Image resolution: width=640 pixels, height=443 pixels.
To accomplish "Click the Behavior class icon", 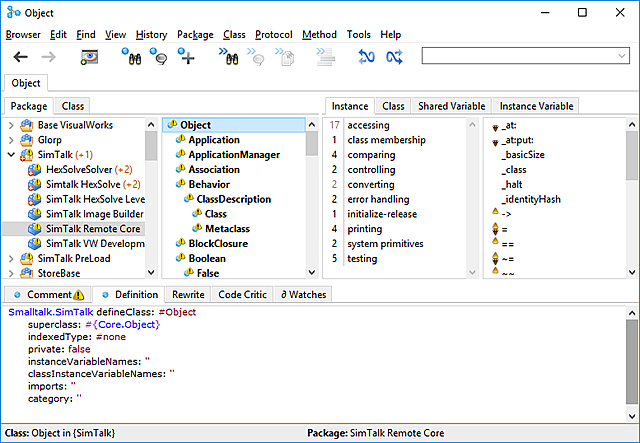I will [x=180, y=184].
